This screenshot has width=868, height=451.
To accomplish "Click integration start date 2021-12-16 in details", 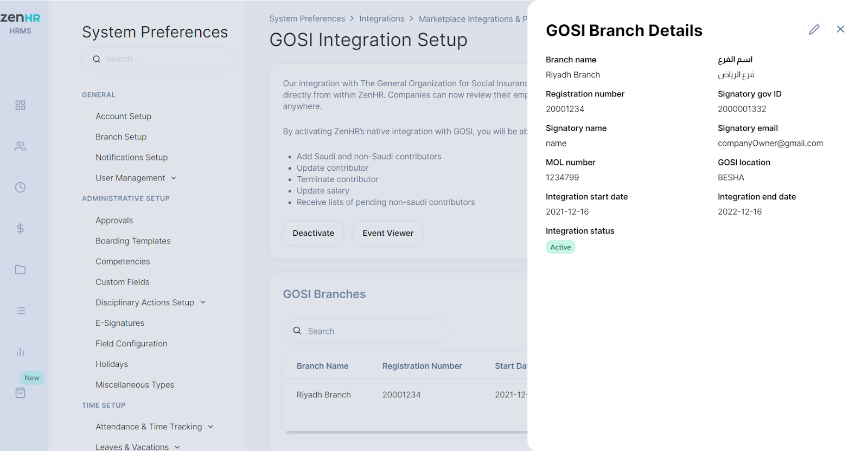I will [x=567, y=211].
